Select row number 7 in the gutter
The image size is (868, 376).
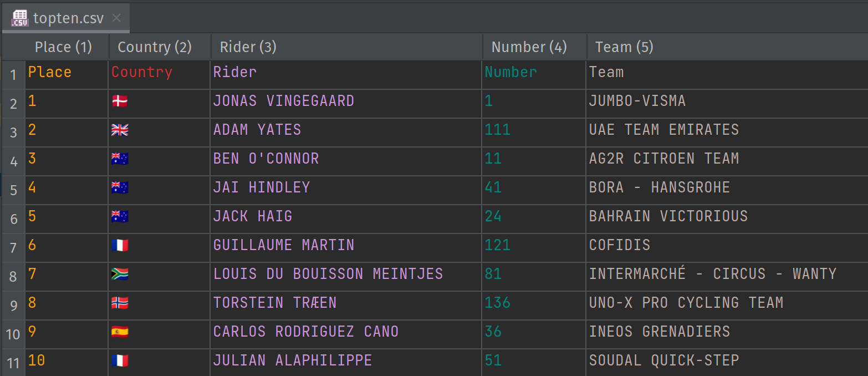click(x=13, y=247)
